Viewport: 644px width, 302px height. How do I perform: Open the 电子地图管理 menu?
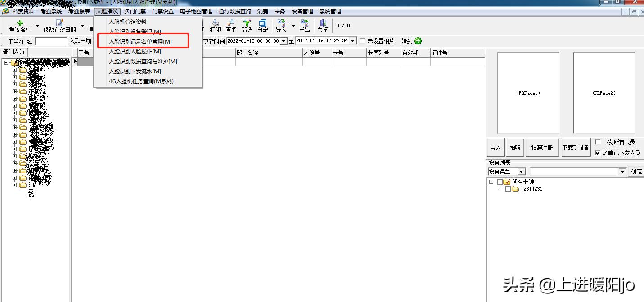[x=196, y=12]
